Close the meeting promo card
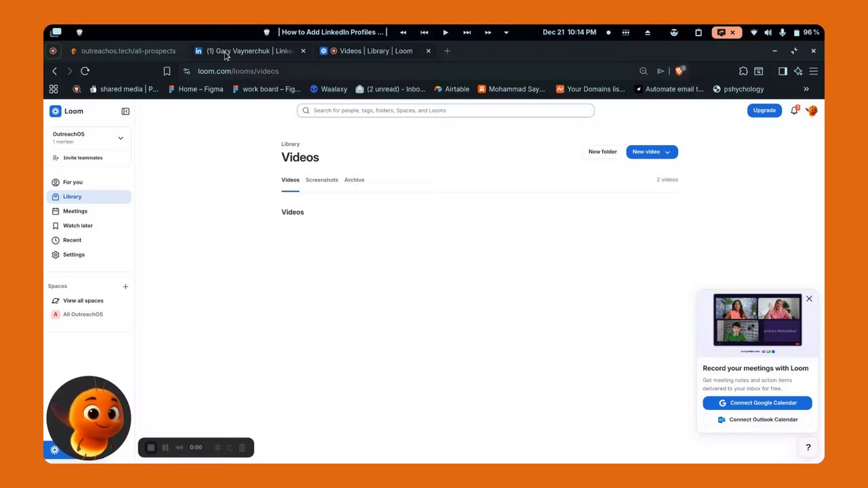 (x=809, y=299)
